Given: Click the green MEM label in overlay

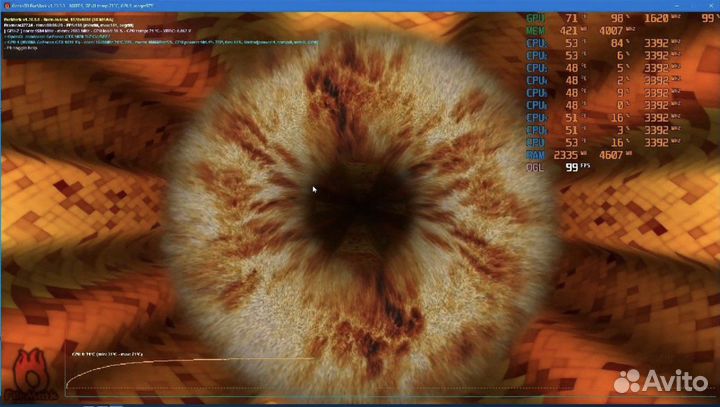Looking at the screenshot, I should click(x=536, y=31).
